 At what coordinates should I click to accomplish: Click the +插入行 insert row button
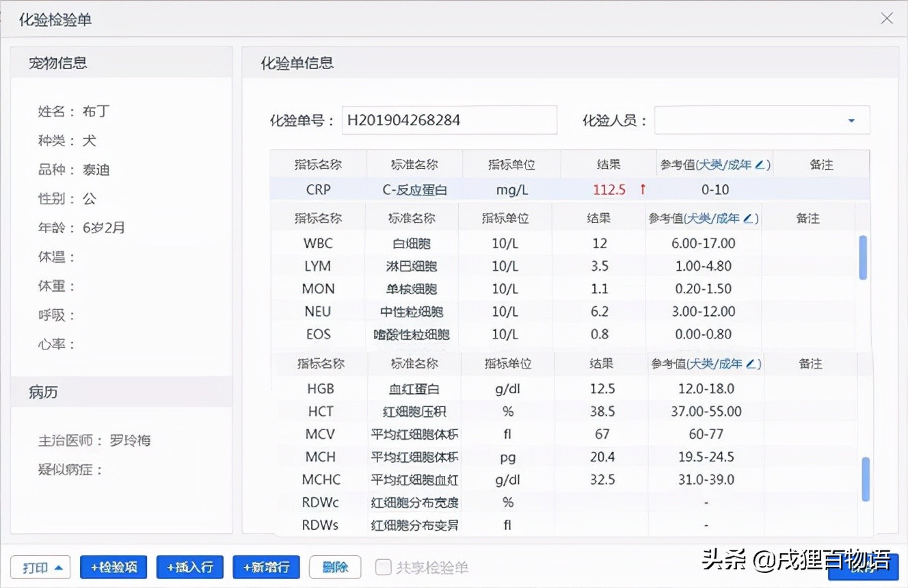point(189,567)
